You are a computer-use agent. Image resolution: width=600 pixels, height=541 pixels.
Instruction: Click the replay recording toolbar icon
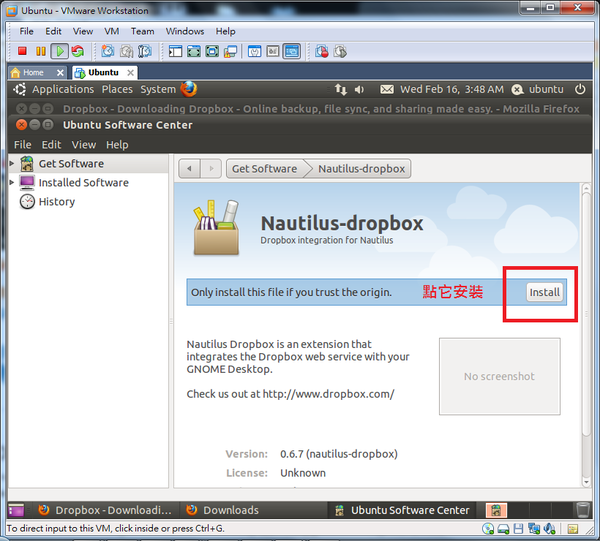[340, 51]
